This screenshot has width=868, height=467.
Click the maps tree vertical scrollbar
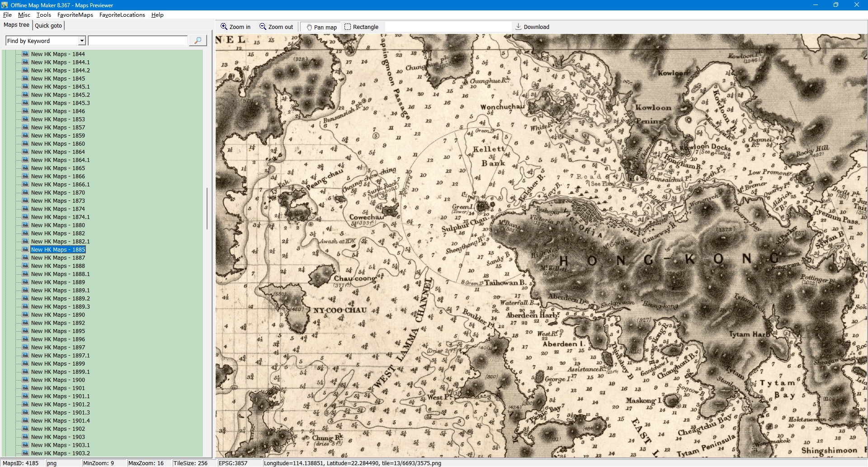pyautogui.click(x=207, y=208)
